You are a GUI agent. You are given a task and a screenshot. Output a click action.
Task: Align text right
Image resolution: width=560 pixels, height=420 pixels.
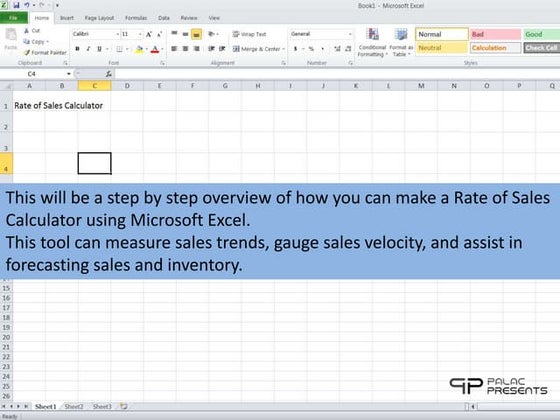(x=196, y=49)
